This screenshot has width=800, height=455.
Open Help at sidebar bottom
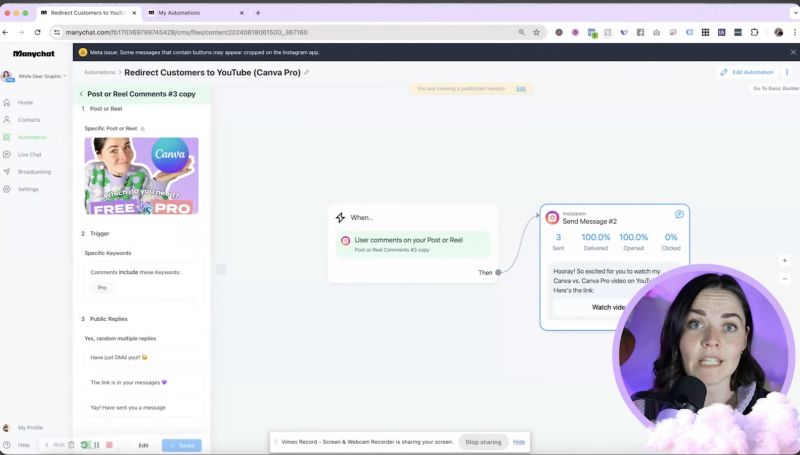pos(23,445)
